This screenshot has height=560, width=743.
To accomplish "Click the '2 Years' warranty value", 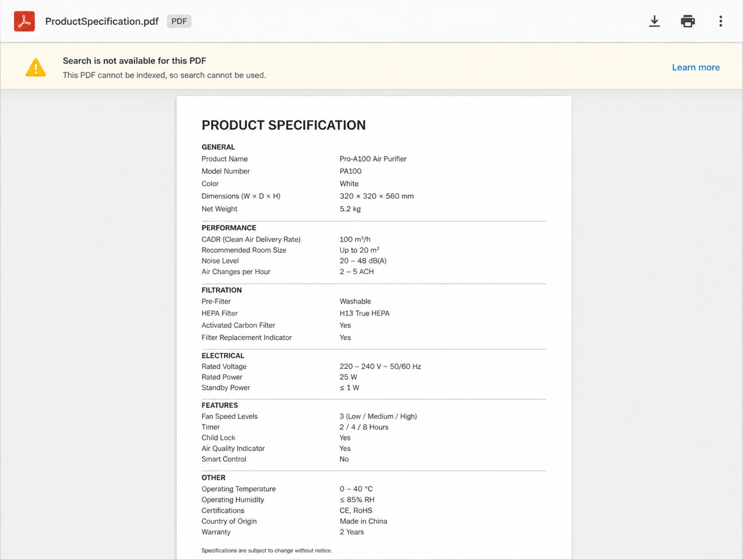I will [352, 532].
